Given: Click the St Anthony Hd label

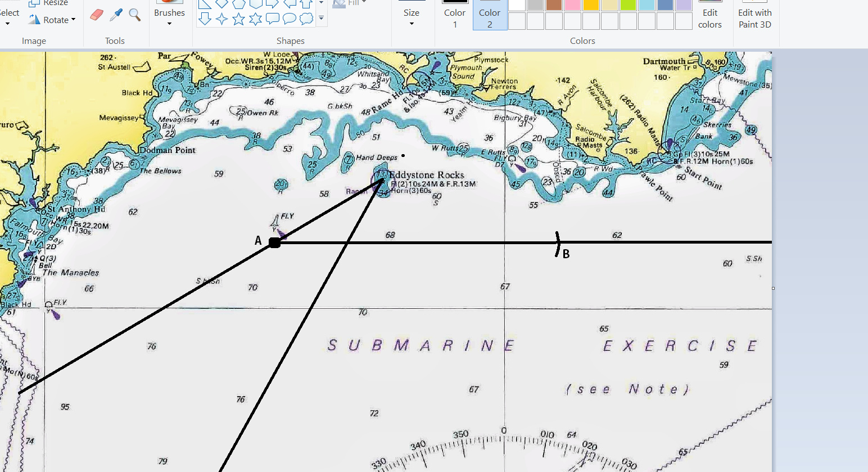Looking at the screenshot, I should [76, 209].
